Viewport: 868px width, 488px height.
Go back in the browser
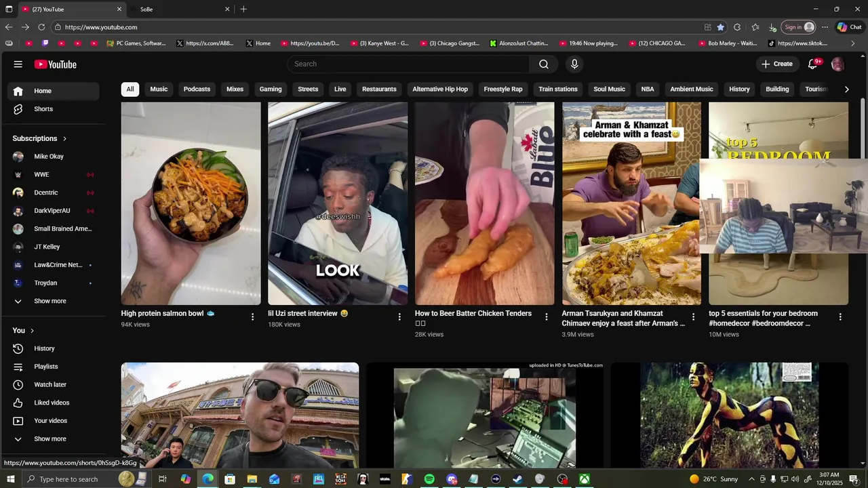9,27
